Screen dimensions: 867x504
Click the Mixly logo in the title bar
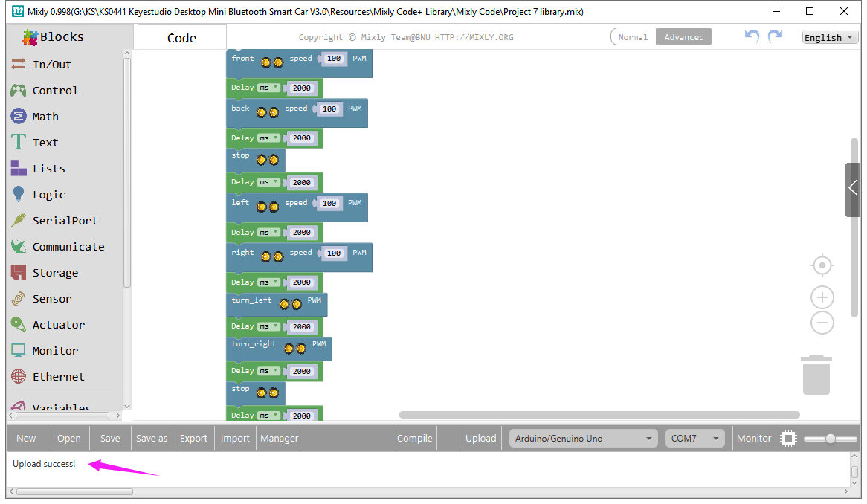(x=18, y=11)
